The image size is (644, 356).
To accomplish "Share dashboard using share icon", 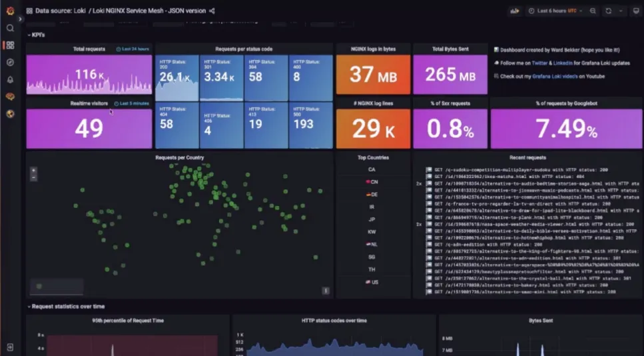I will coord(212,11).
